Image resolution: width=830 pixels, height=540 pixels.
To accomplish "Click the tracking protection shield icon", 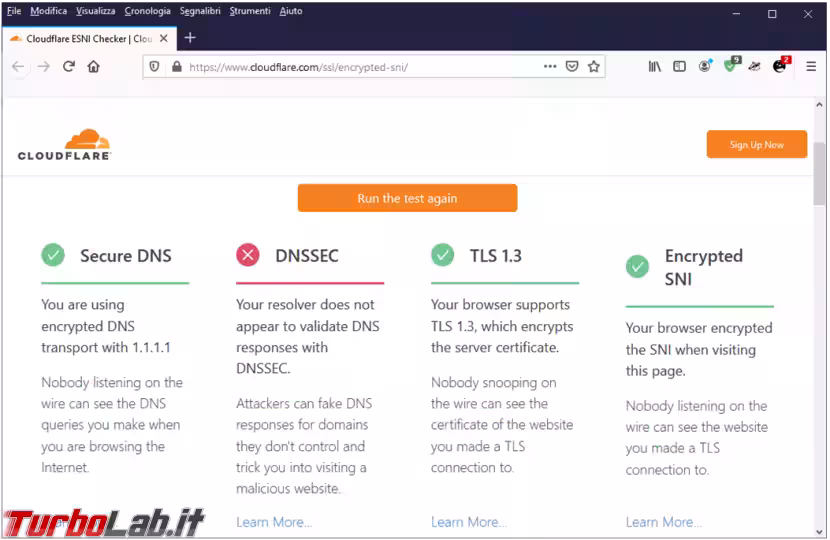I will point(155,67).
